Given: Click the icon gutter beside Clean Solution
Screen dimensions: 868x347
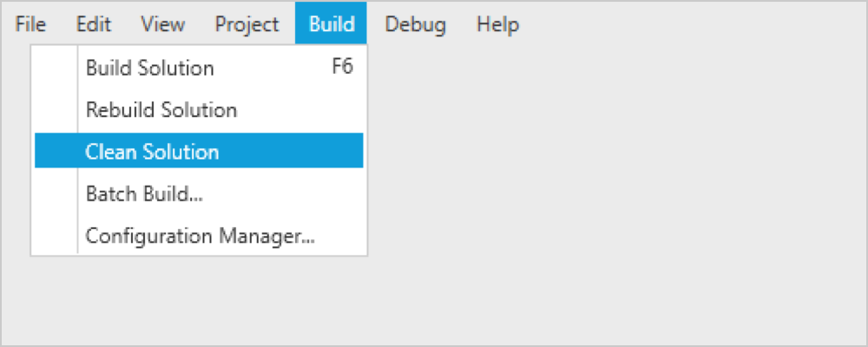Looking at the screenshot, I should 55,152.
